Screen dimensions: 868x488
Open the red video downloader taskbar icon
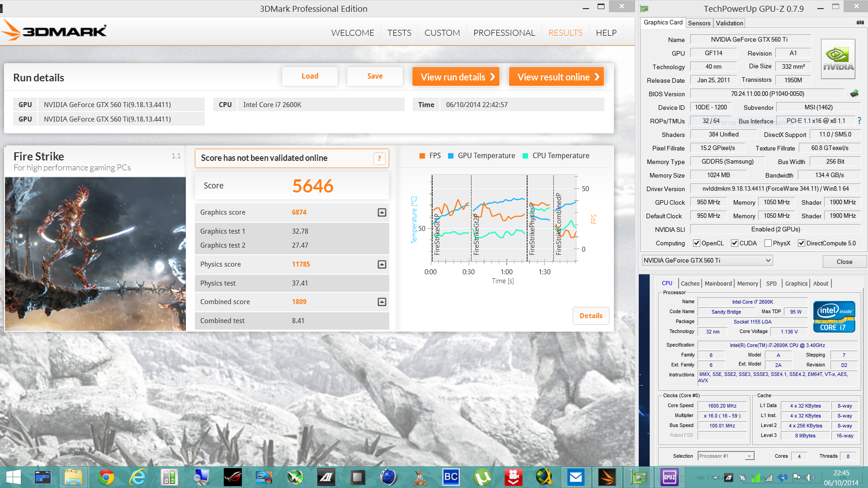513,477
